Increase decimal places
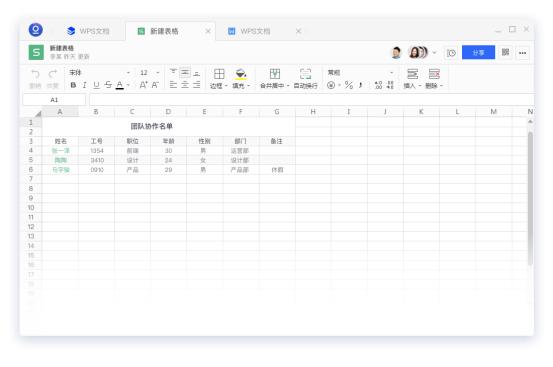The width and height of the screenshot is (553, 367). click(x=378, y=85)
